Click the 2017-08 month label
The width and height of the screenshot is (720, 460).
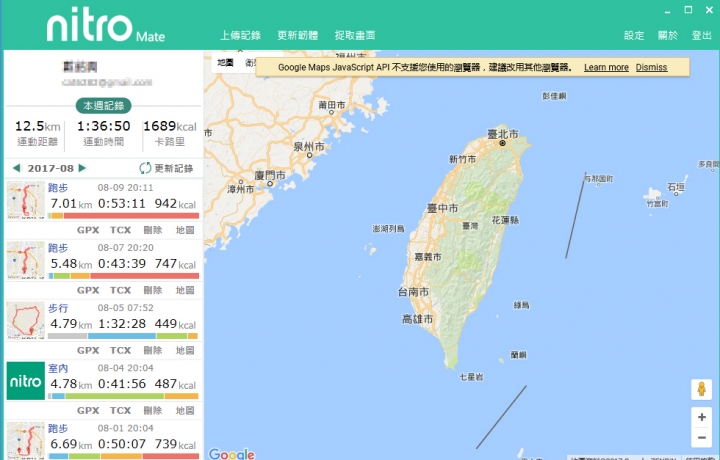pyautogui.click(x=51, y=168)
